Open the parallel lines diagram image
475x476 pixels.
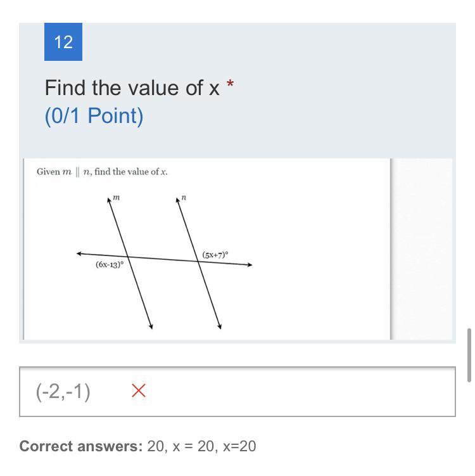(x=206, y=249)
